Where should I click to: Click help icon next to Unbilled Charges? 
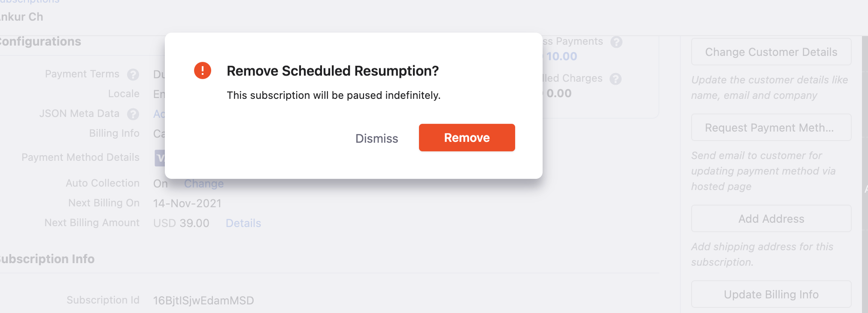coord(616,79)
